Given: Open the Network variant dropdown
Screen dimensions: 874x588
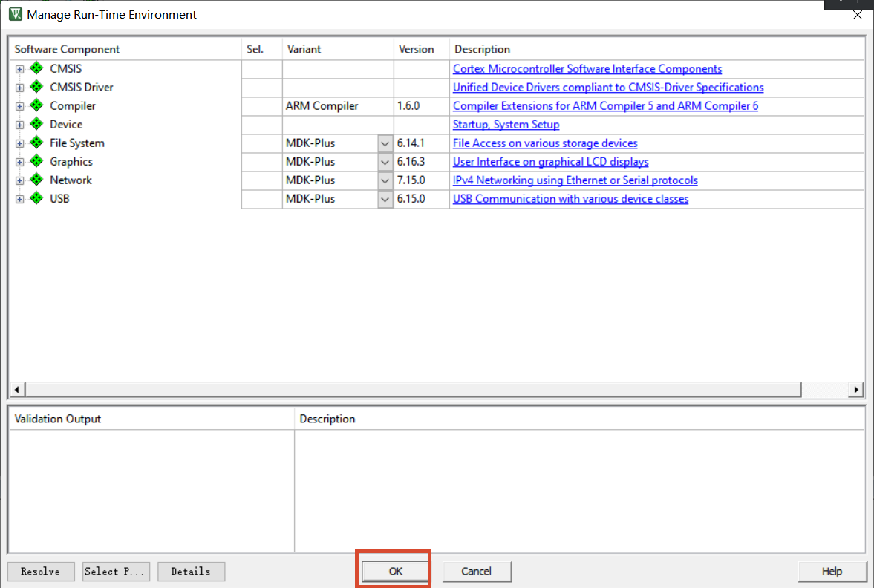Looking at the screenshot, I should point(385,180).
